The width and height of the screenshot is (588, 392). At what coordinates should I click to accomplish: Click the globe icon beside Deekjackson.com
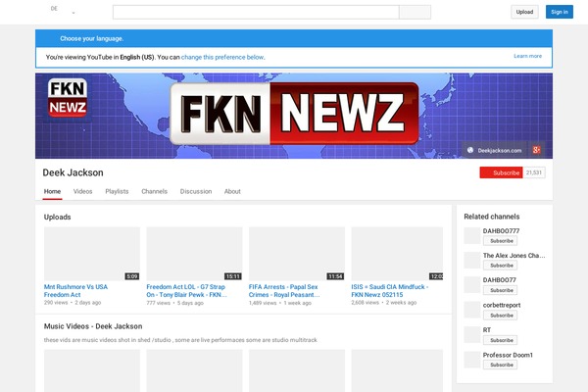[470, 150]
